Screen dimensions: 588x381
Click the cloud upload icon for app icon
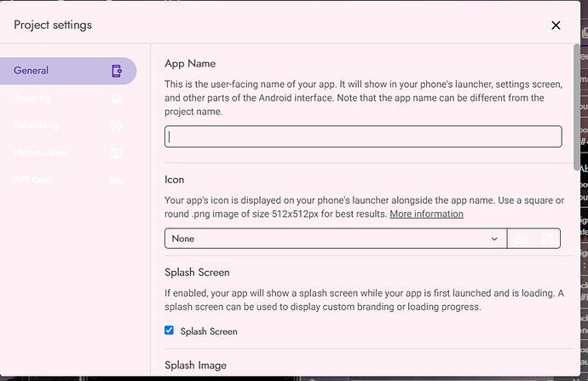coord(522,240)
